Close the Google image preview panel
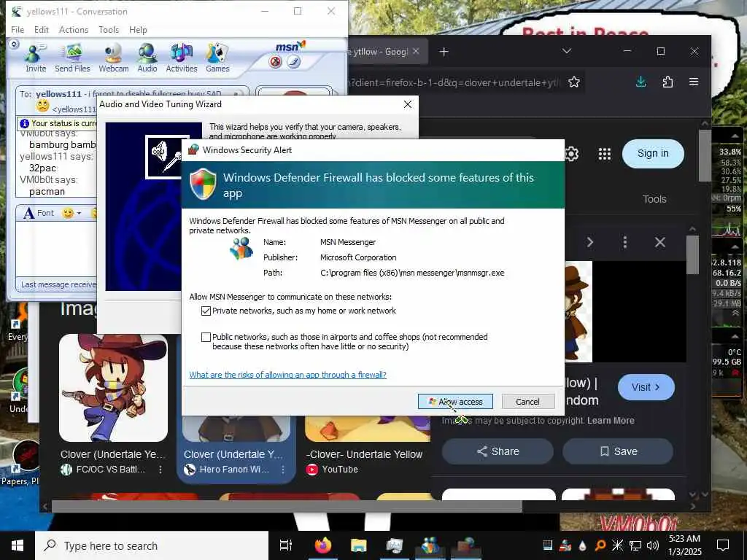The image size is (747, 560). (659, 242)
